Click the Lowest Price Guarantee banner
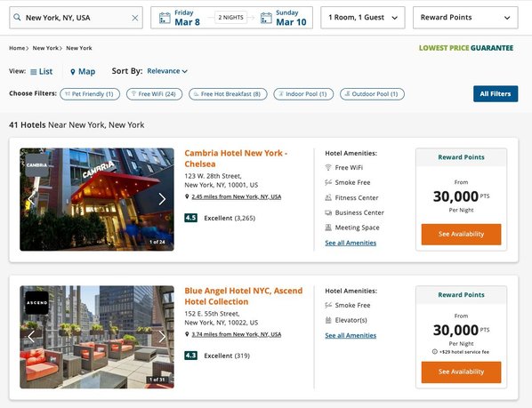 (466, 48)
